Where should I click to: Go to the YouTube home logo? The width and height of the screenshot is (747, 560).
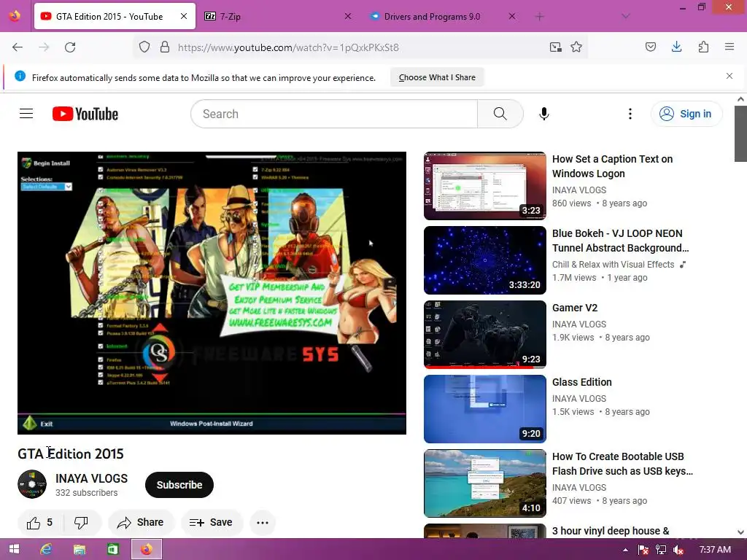click(x=85, y=114)
